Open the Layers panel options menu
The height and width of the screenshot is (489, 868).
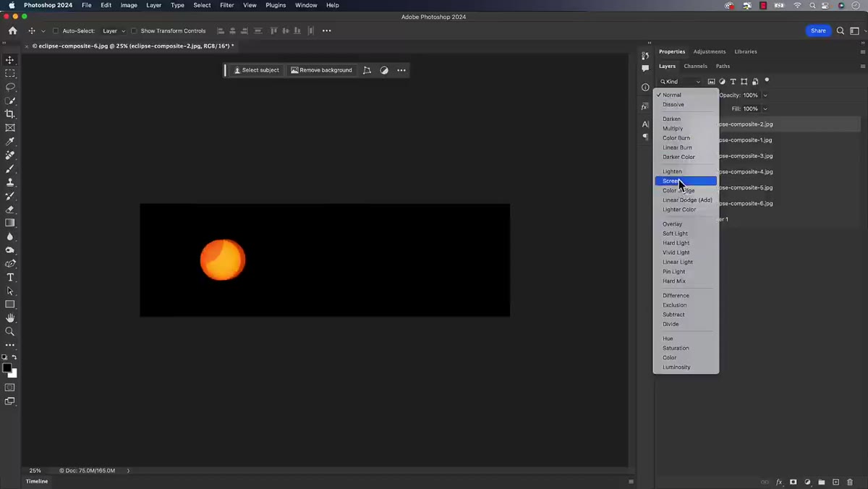(x=862, y=67)
